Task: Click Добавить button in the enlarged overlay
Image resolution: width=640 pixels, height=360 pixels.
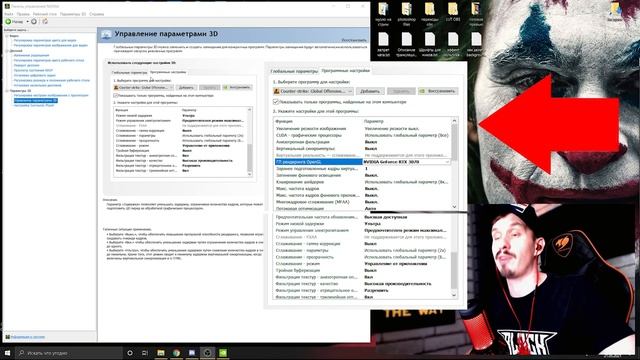Action: (x=370, y=91)
